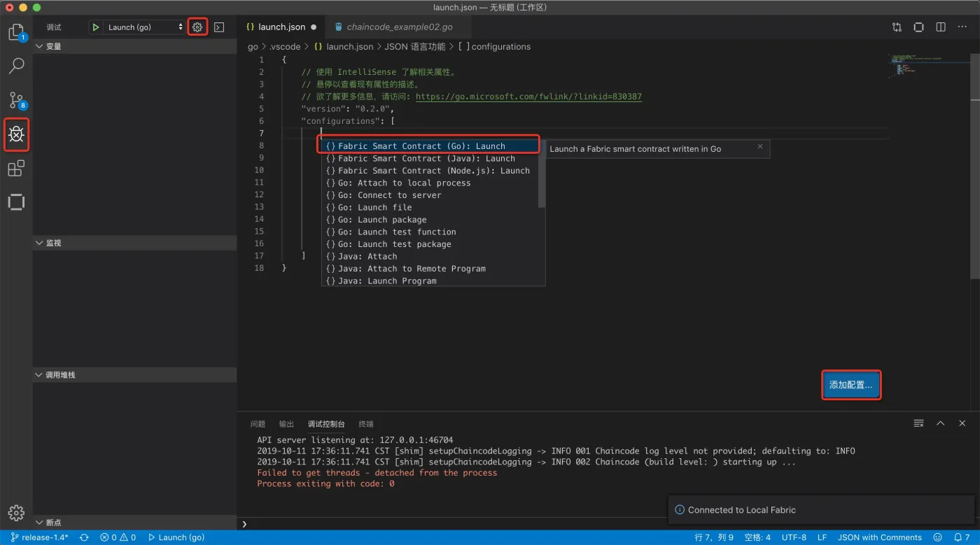This screenshot has width=980, height=545.
Task: Click 行 7, 列 9 in status bar
Action: pyautogui.click(x=714, y=537)
